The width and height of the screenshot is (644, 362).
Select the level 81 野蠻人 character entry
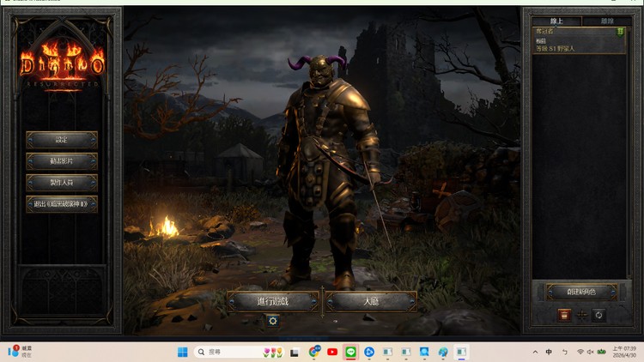(579, 40)
